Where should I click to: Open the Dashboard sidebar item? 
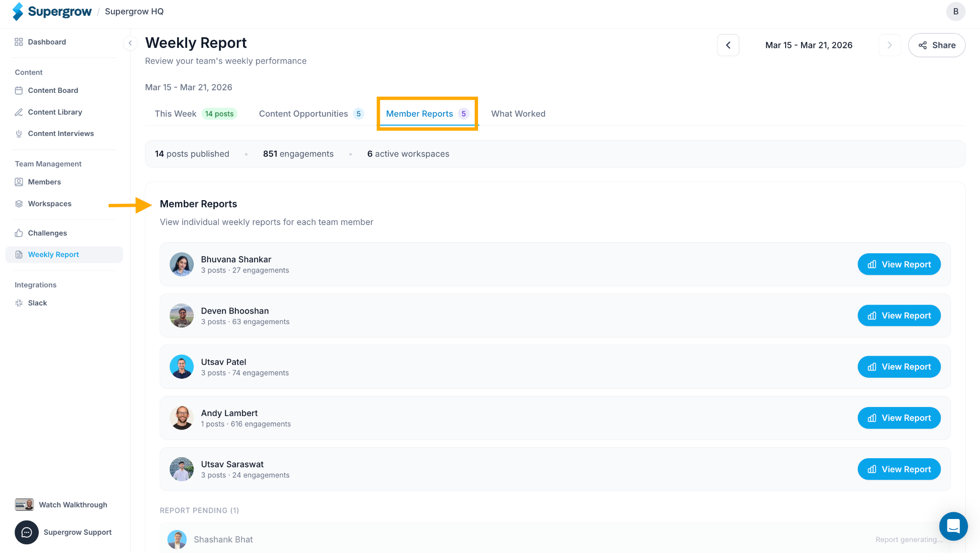pos(47,42)
